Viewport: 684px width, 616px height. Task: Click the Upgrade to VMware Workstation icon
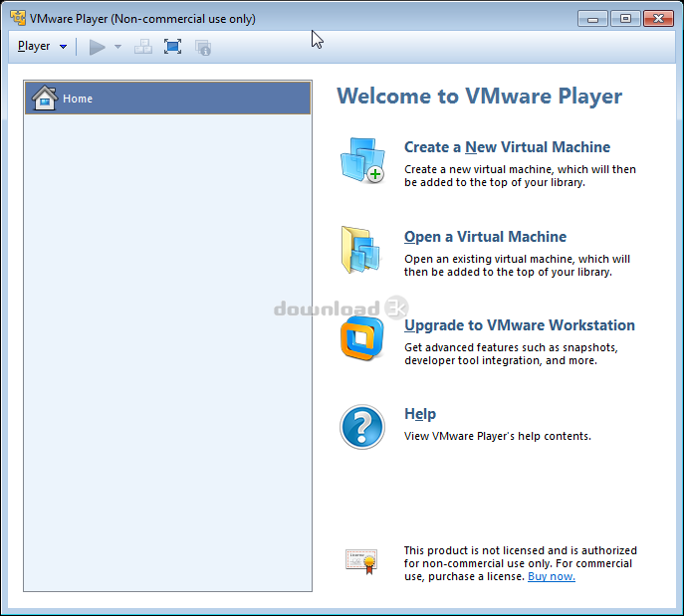click(x=361, y=338)
